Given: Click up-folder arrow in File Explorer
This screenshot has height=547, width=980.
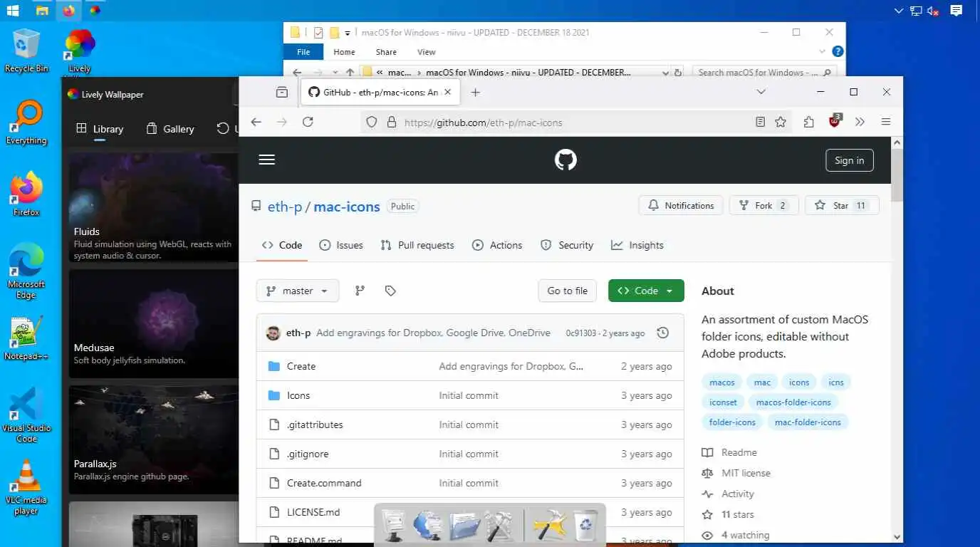Looking at the screenshot, I should click(350, 72).
